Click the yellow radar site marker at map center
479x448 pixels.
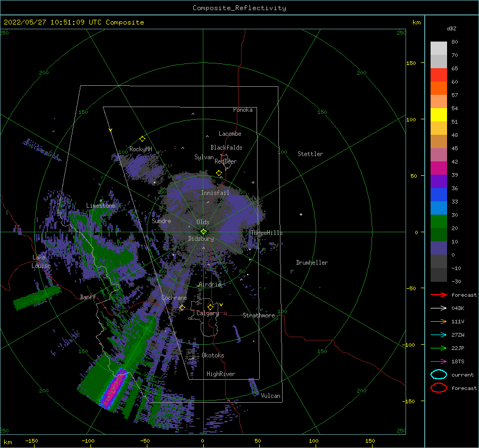coord(203,232)
